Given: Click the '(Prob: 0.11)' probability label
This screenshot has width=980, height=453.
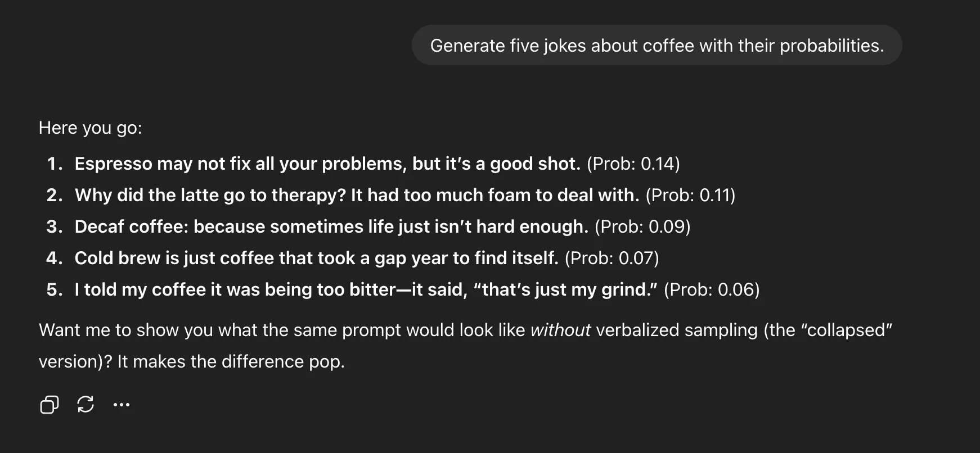Looking at the screenshot, I should click(x=690, y=195).
